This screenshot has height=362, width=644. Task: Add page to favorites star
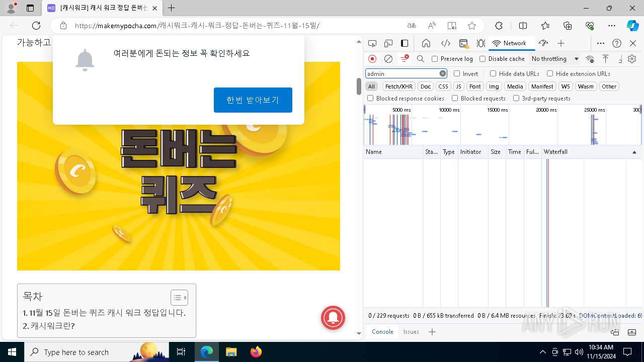click(x=471, y=26)
